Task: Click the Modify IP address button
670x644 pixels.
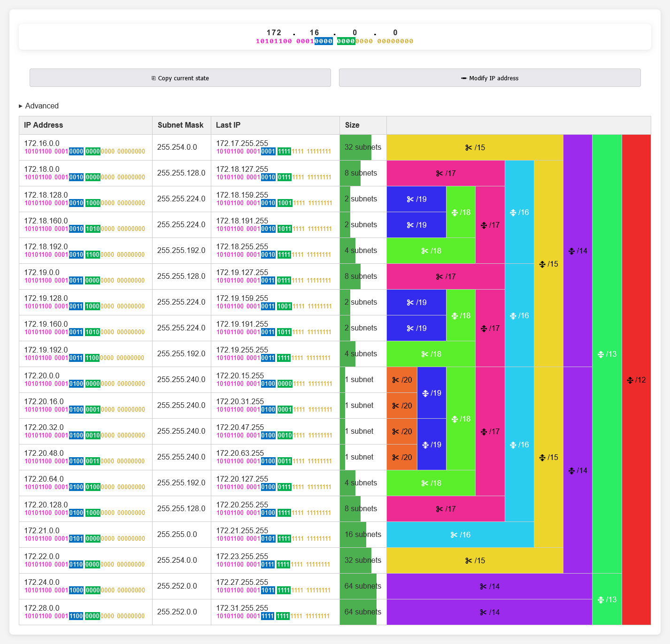Action: point(489,78)
